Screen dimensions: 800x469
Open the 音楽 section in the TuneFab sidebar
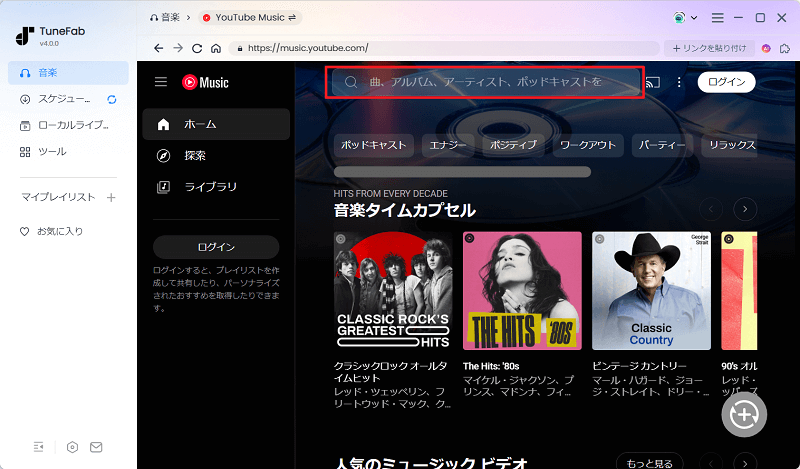(68, 73)
